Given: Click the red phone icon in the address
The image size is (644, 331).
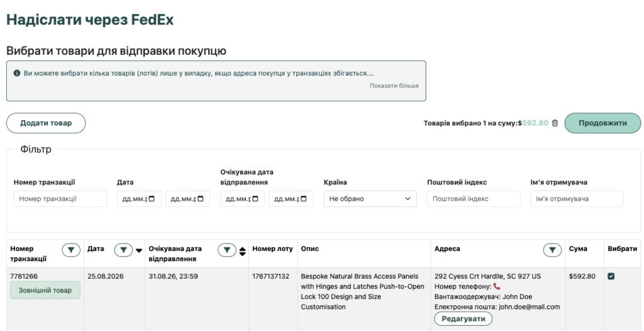Looking at the screenshot, I should pyautogui.click(x=497, y=286).
